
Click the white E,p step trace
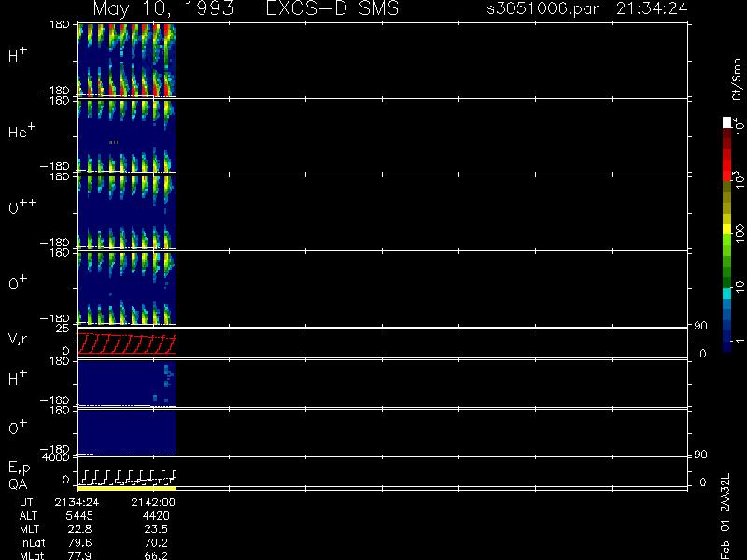pyautogui.click(x=126, y=477)
